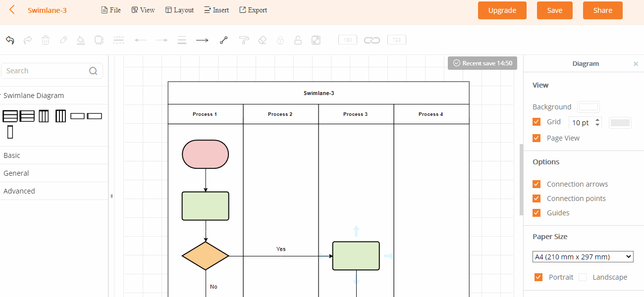Screen dimensions: 644x297
Task: Go back using the orange back arrow
Action: pos(12,10)
